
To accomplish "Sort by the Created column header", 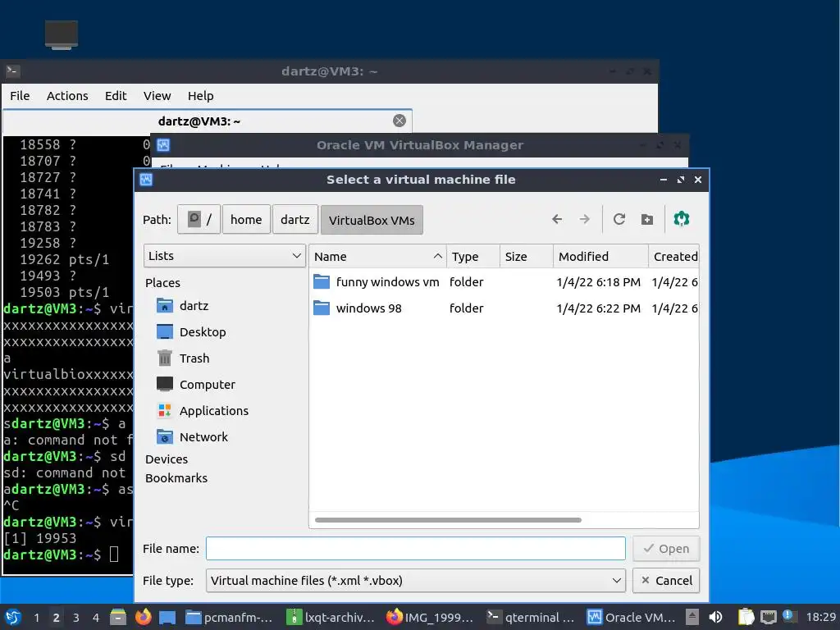I will (x=674, y=257).
